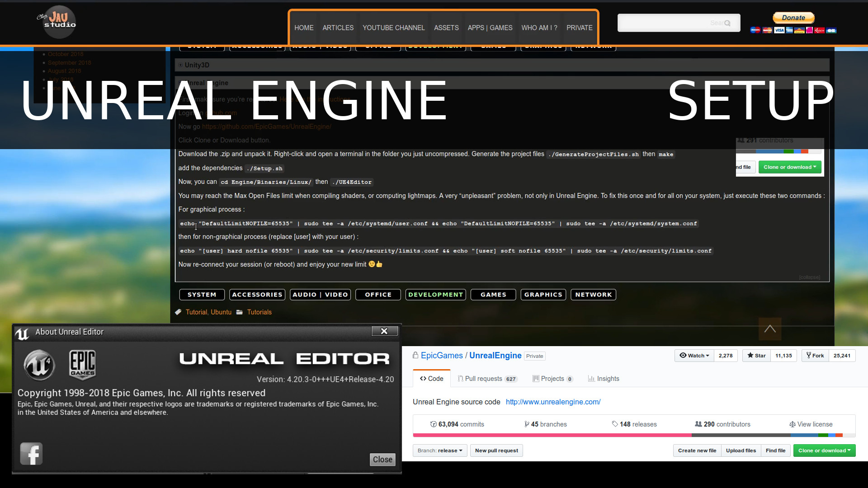The height and width of the screenshot is (488, 868).
Task: Switch to the Projects tab
Action: (x=553, y=379)
